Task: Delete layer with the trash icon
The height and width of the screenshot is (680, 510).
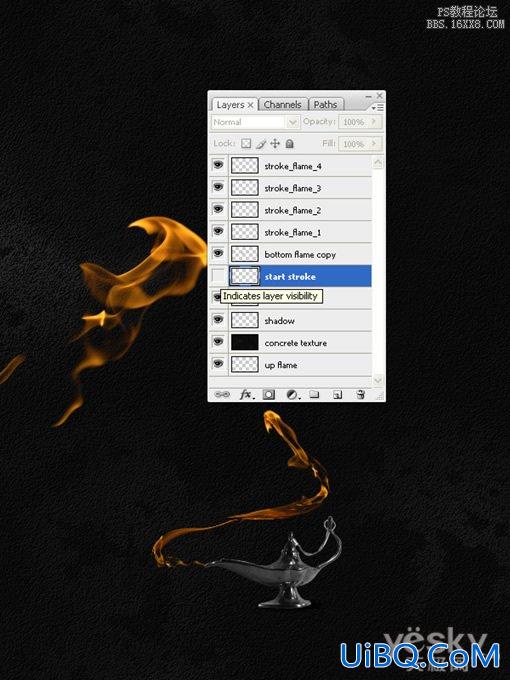Action: point(360,394)
